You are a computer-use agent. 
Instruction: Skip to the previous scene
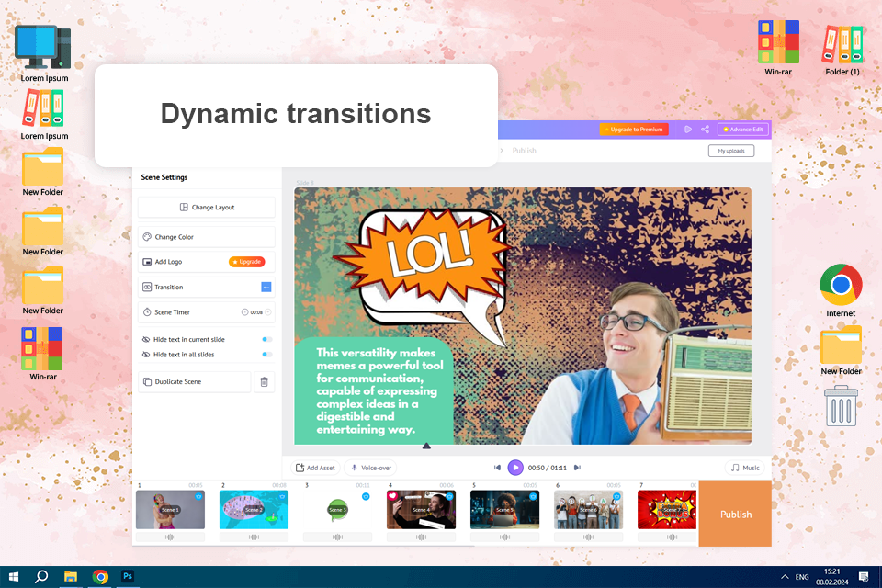(x=497, y=468)
